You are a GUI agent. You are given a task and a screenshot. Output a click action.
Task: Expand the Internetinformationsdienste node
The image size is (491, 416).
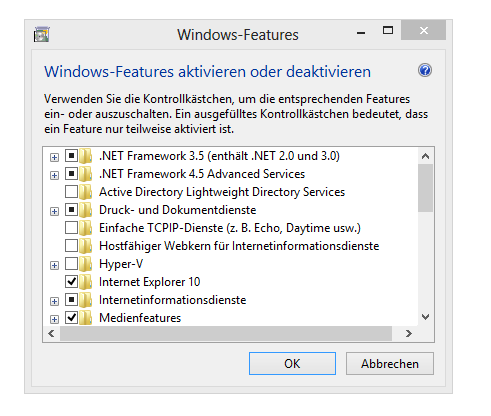(54, 301)
